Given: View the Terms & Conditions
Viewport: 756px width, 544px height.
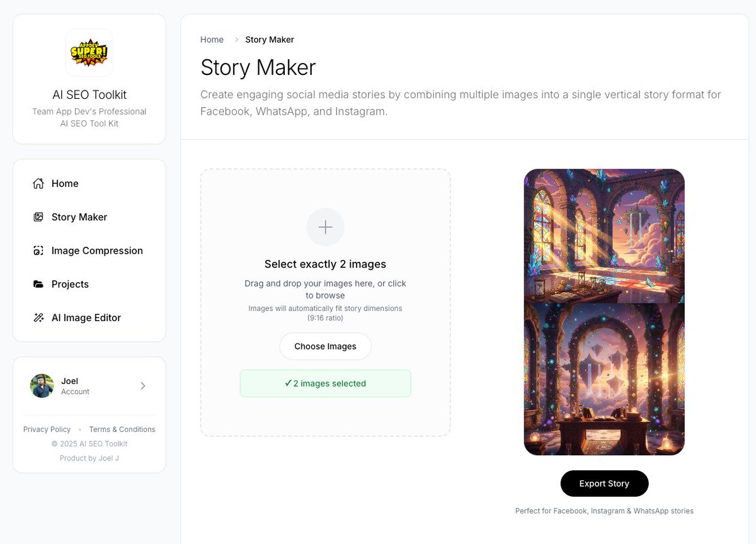Looking at the screenshot, I should pyautogui.click(x=122, y=429).
